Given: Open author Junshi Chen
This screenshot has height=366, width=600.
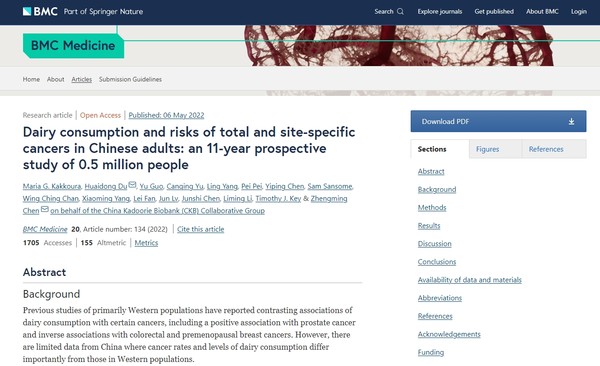Looking at the screenshot, I should [201, 199].
